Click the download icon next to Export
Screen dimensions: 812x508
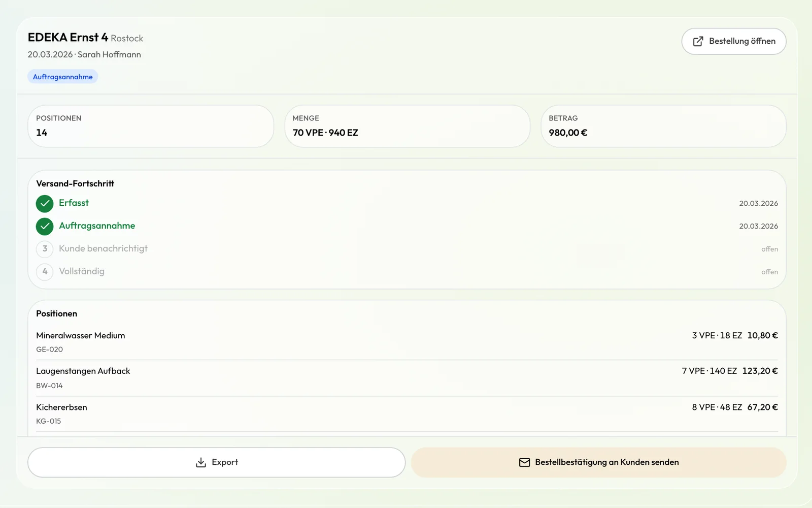201,462
